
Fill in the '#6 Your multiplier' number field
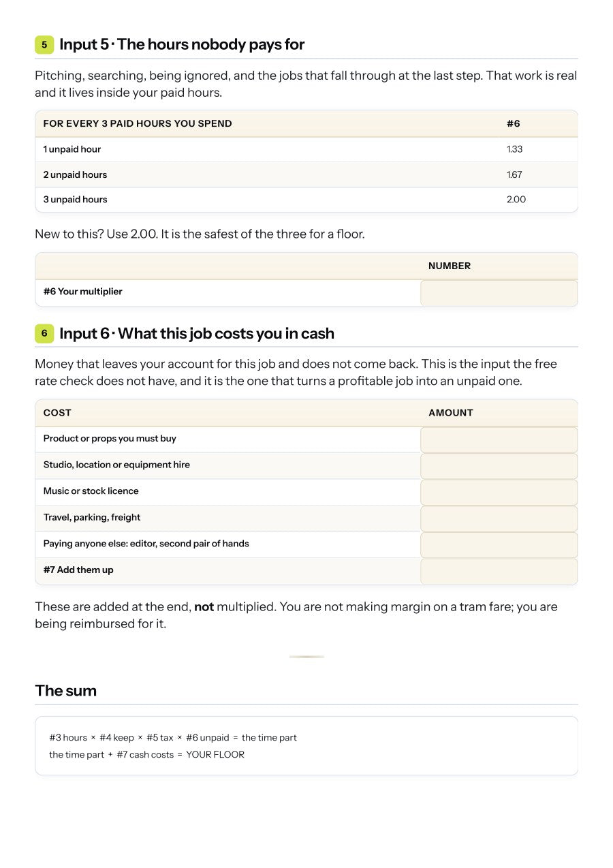[x=499, y=293]
